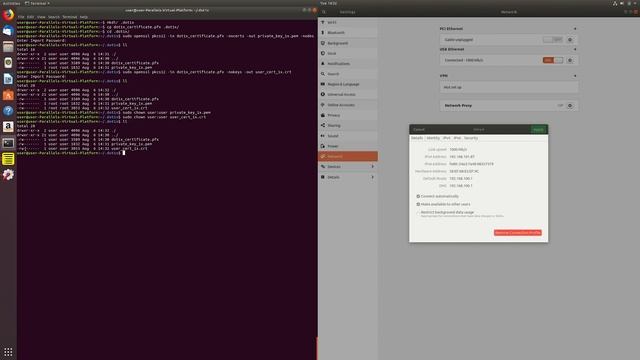Select Universal Access in Settings sidebar

pos(348,94)
